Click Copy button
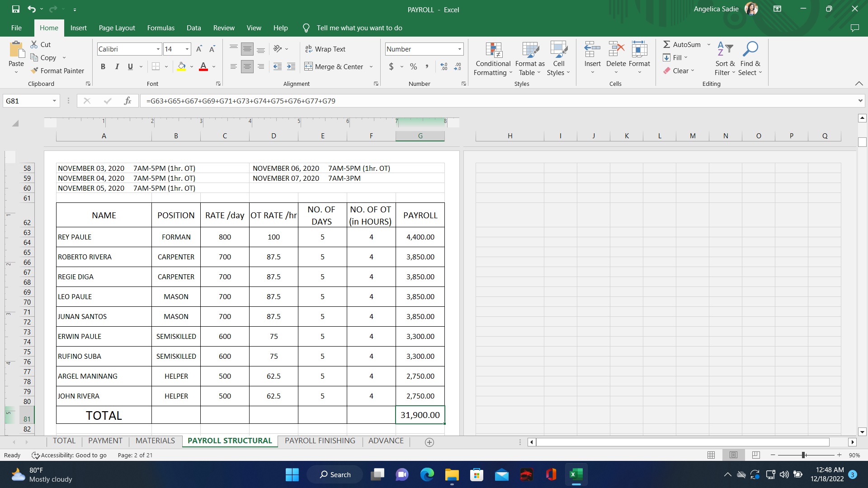 pos(43,57)
